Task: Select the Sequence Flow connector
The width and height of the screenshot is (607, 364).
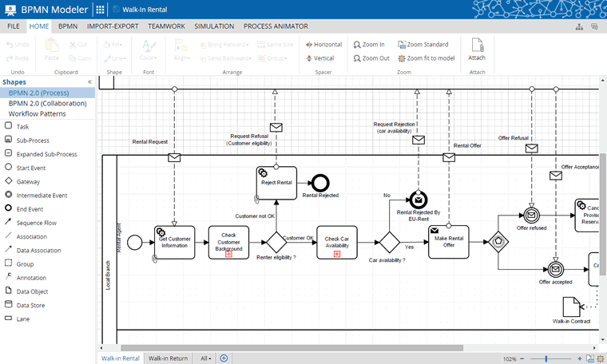Action: 30,223
